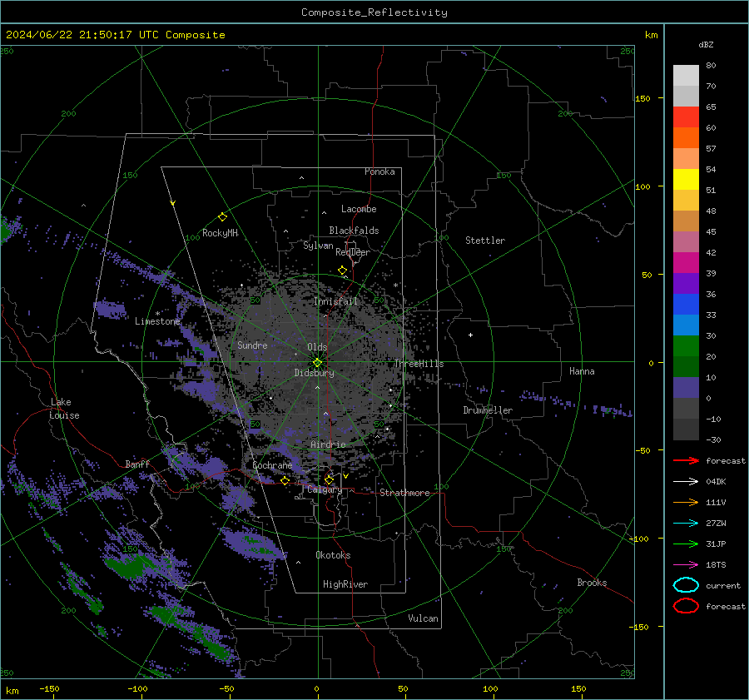The width and height of the screenshot is (749, 700).
Task: Click the white 04DK arrow icon
Action: pyautogui.click(x=686, y=482)
